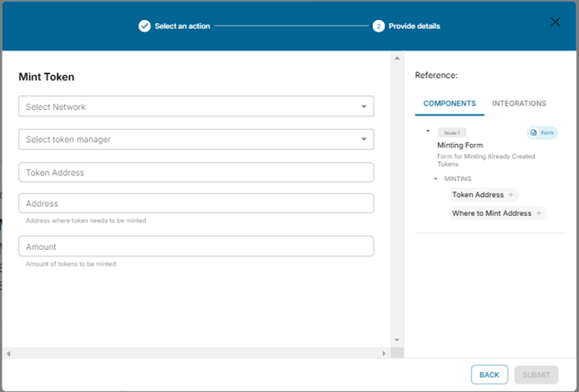Click the horizontal scrollbar right arrow
579x392 pixels.
tap(384, 354)
